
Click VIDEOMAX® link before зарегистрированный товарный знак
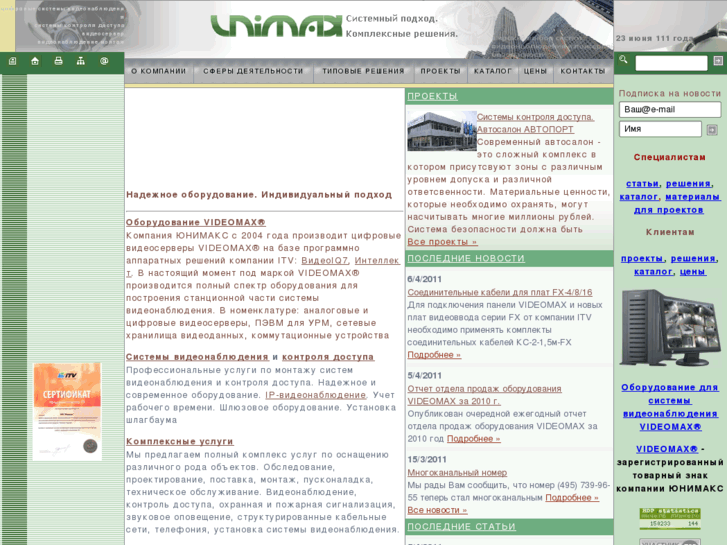pos(667,449)
